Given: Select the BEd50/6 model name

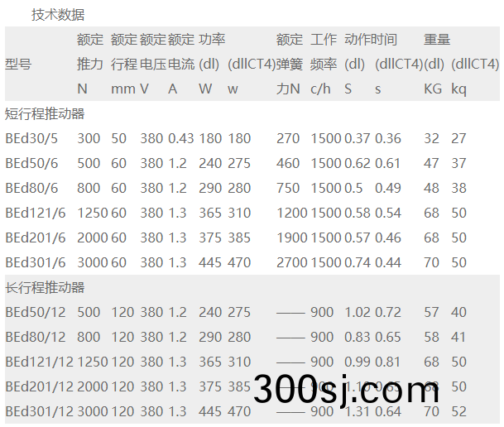Looking at the screenshot, I should [31, 163].
